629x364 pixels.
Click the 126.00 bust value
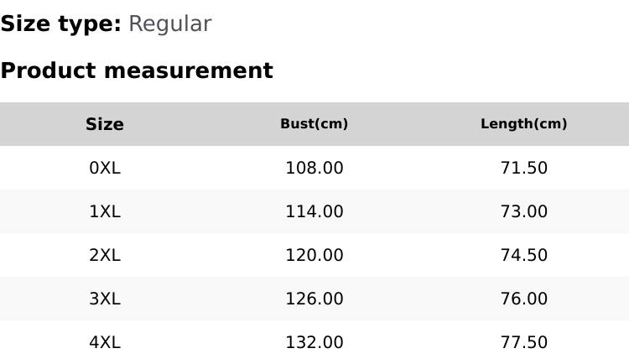314,299
